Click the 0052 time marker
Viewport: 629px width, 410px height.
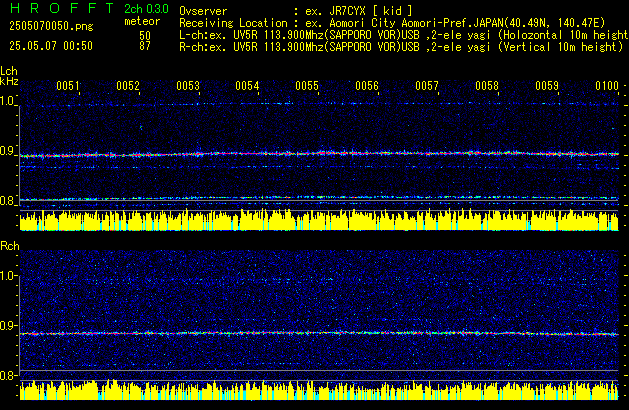coord(128,86)
